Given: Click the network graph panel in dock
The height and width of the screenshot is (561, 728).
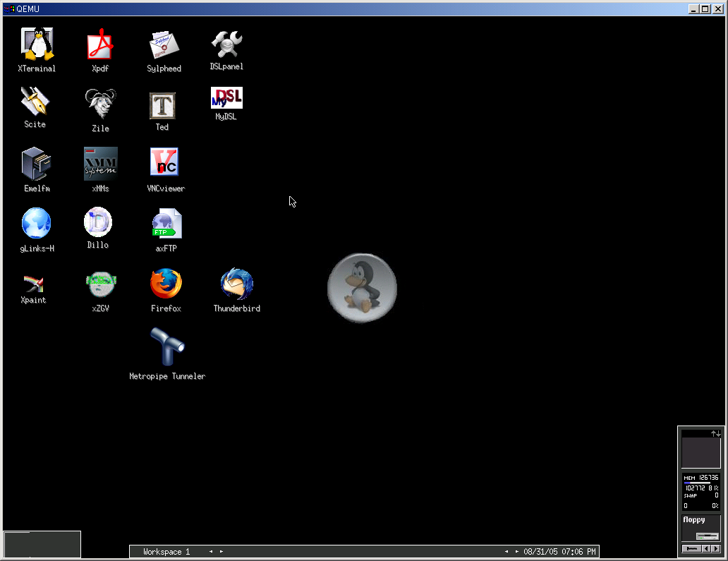Looking at the screenshot, I should [700, 449].
